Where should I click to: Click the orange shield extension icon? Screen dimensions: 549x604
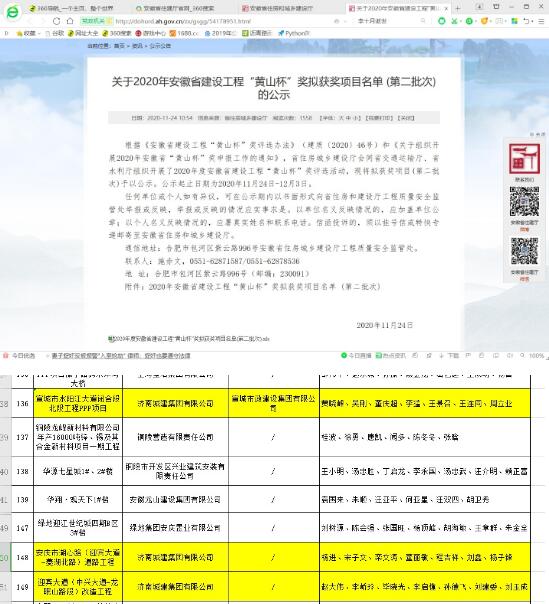click(x=484, y=21)
